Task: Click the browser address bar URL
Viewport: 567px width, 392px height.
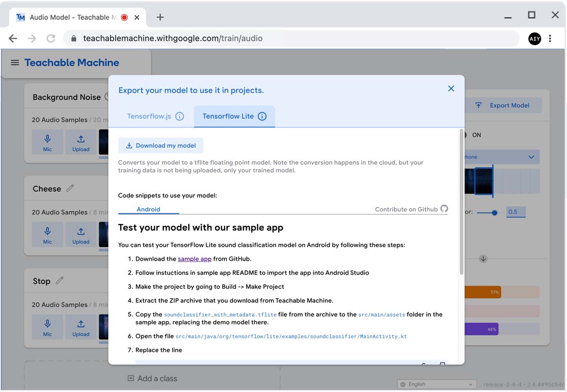Action: (x=173, y=39)
